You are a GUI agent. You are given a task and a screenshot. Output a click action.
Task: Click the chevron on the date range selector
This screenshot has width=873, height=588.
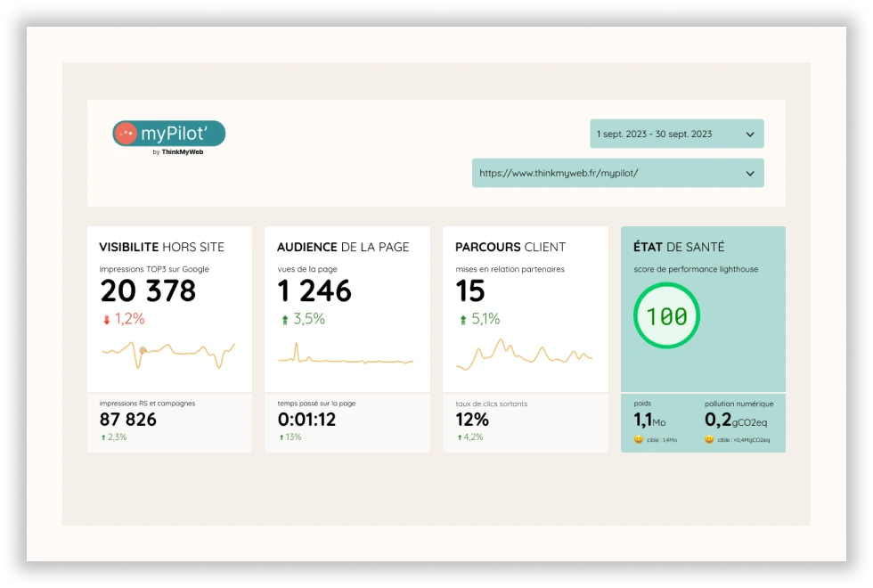click(x=750, y=135)
